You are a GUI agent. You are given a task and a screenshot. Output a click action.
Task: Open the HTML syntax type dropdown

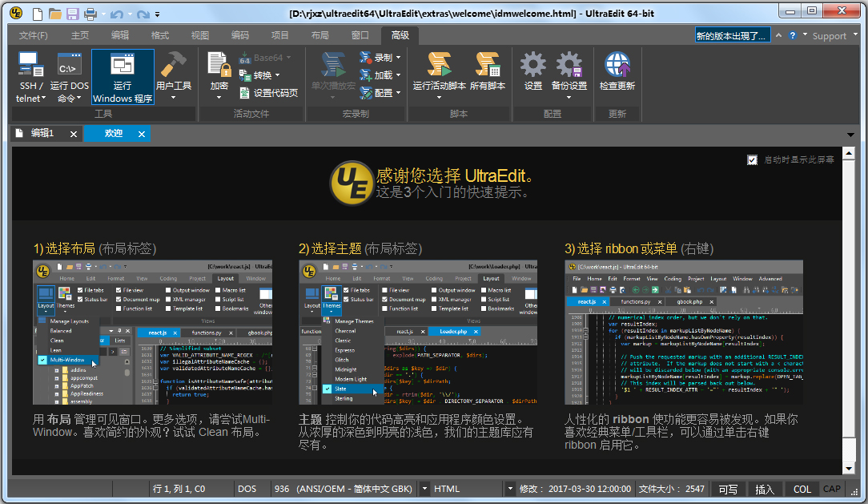(510, 489)
